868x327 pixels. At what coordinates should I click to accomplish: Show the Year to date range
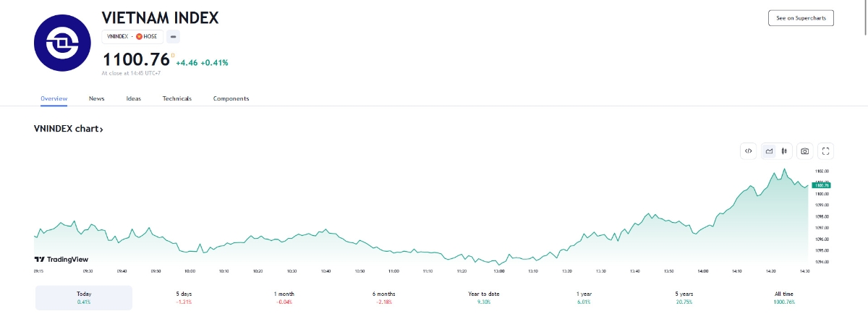[x=484, y=297]
